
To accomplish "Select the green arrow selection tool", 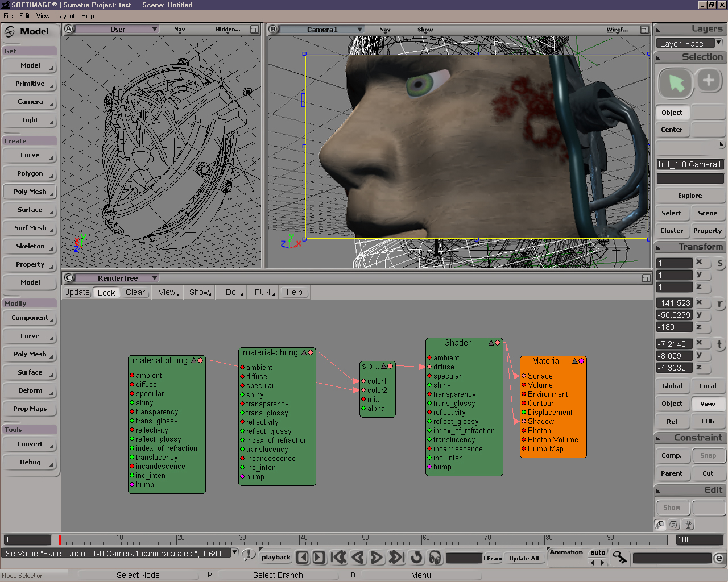I will tap(676, 83).
